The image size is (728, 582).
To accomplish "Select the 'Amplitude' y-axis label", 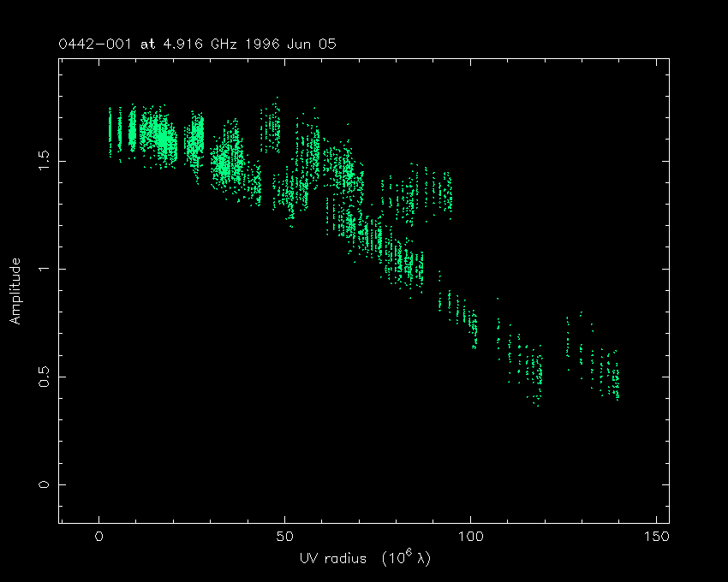I will click(15, 292).
